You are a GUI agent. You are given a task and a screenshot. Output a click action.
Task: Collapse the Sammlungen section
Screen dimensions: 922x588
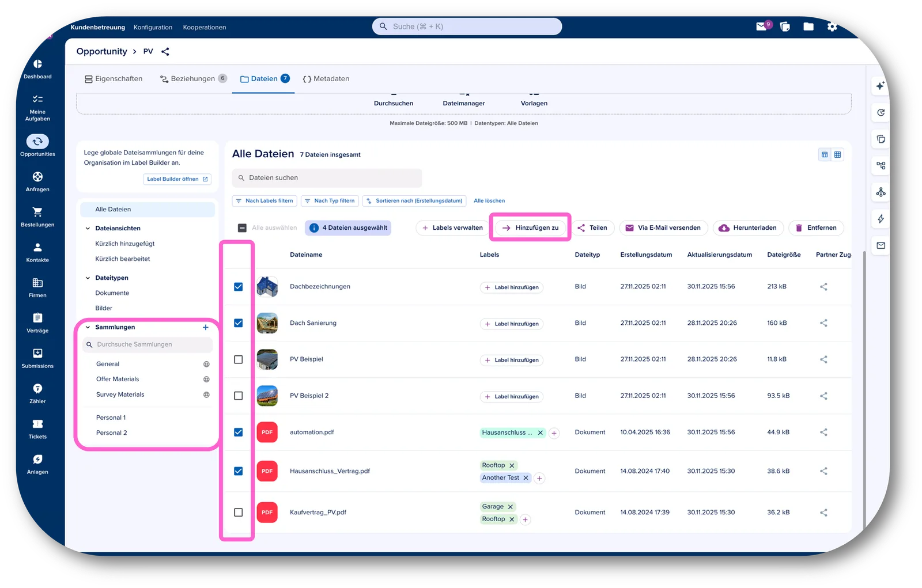click(88, 327)
